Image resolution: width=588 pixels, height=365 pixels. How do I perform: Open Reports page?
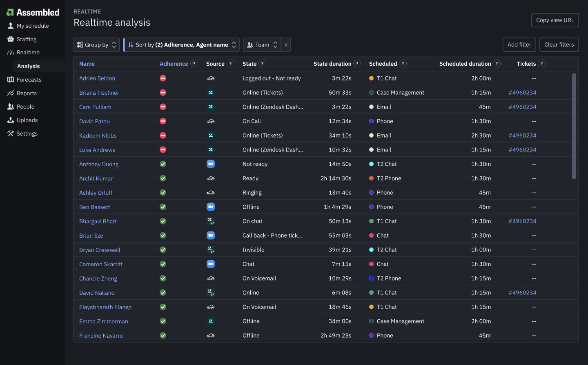[x=27, y=93]
